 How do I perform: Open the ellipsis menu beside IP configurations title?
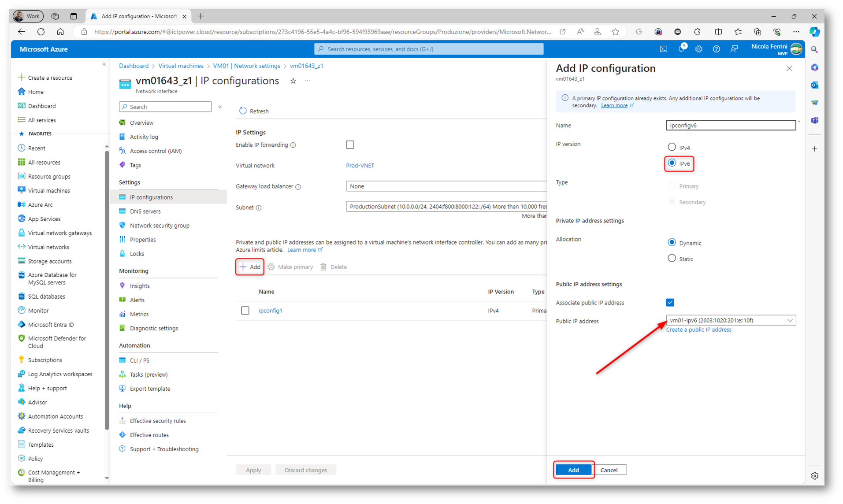click(307, 81)
